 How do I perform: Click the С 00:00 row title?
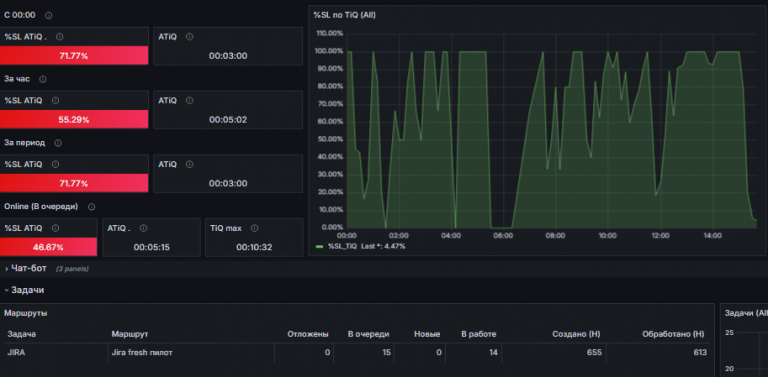pos(20,15)
